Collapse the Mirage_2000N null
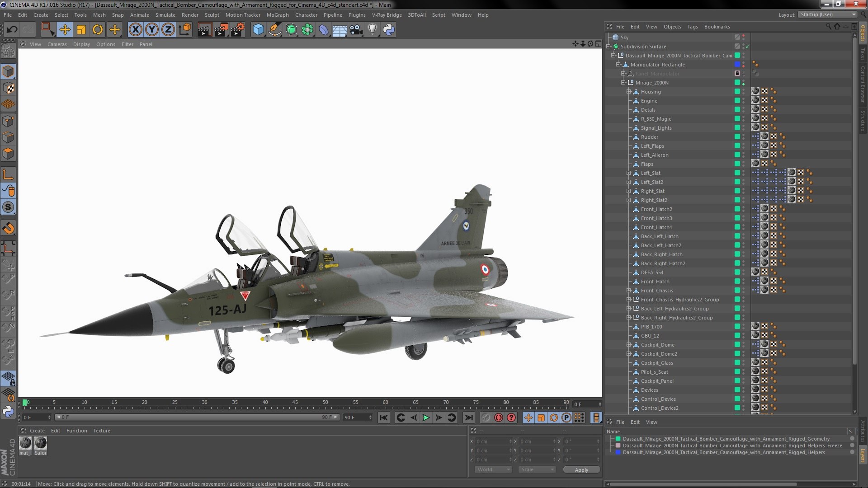This screenshot has height=488, width=868. [x=623, y=83]
